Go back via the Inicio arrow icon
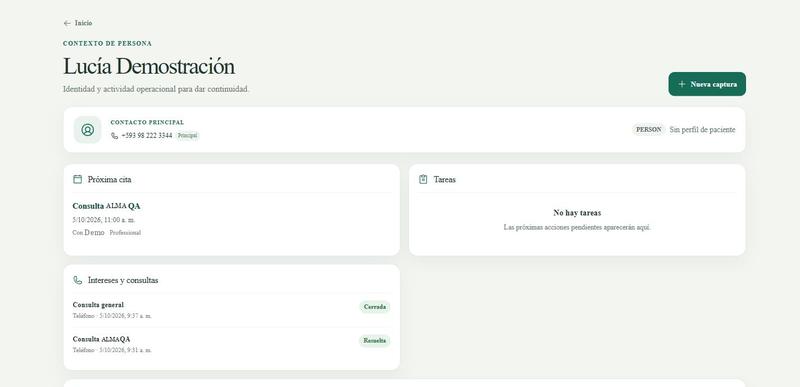Image resolution: width=800 pixels, height=387 pixels. click(x=67, y=23)
